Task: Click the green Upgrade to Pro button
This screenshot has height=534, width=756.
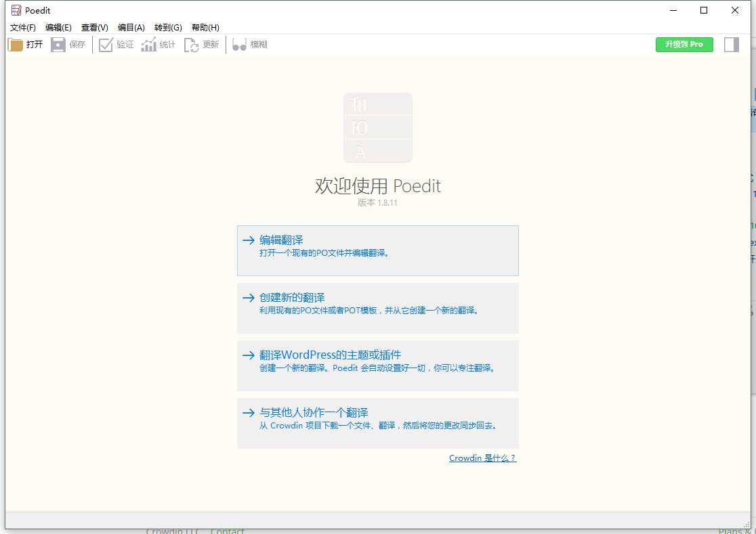Action: click(684, 44)
